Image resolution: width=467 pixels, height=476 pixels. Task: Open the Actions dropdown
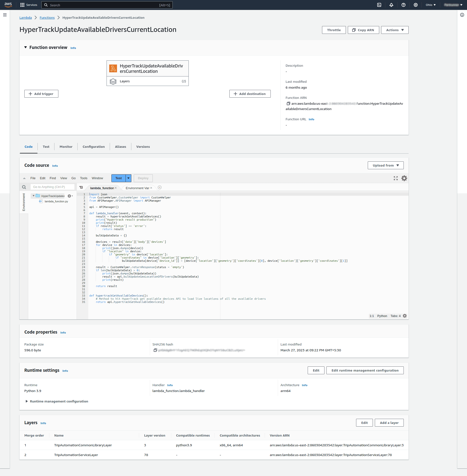[x=395, y=30]
